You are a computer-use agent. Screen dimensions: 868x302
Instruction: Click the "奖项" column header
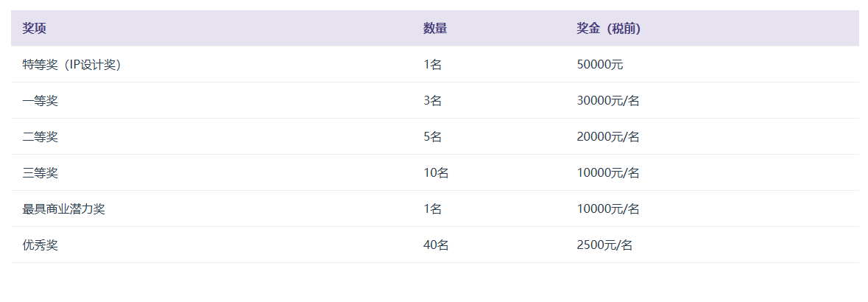tap(35, 29)
